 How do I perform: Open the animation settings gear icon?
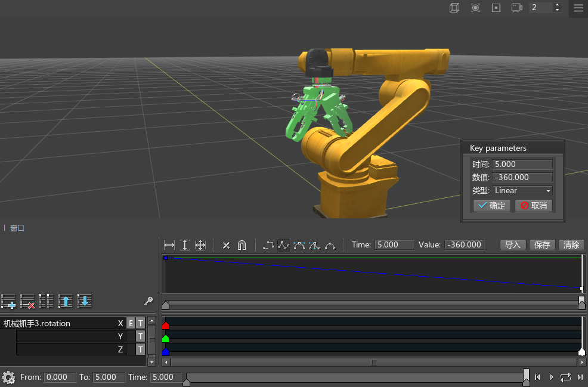tap(8, 377)
